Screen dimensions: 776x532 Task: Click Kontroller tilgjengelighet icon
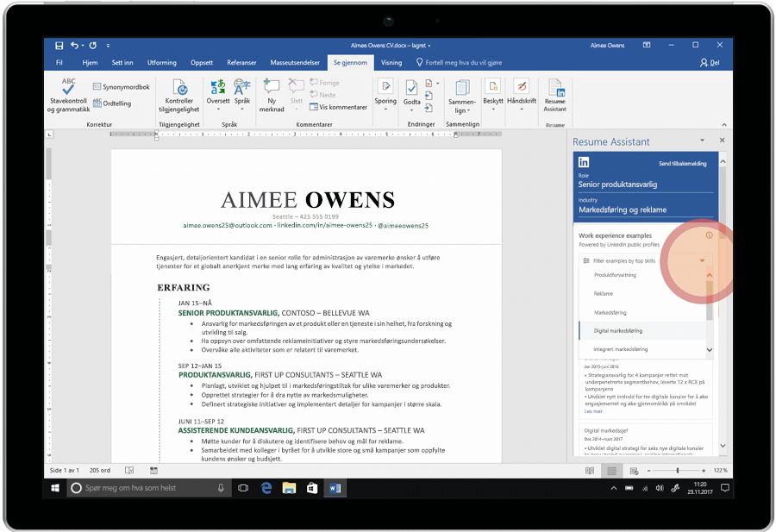181,88
